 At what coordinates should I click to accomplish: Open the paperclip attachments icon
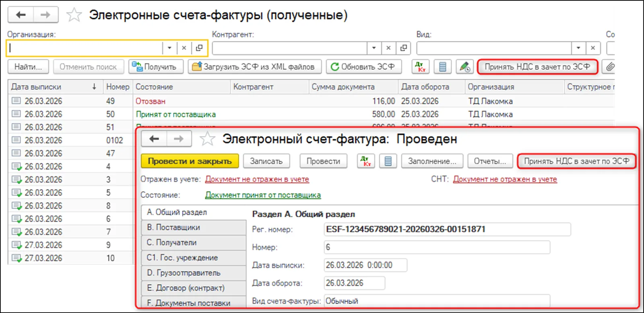coord(609,67)
